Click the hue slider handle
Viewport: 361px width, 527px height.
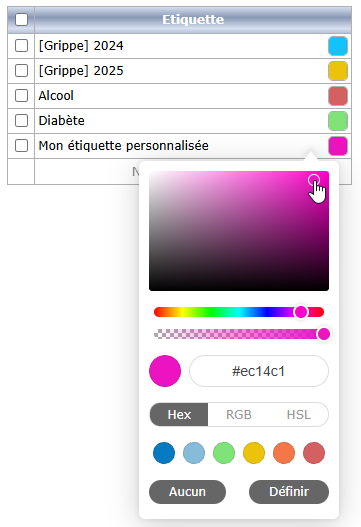(x=301, y=312)
